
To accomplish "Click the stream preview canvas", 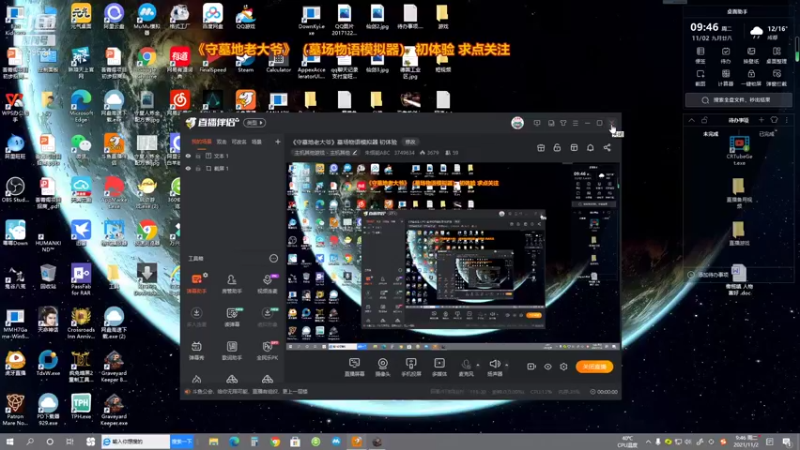I will (453, 256).
